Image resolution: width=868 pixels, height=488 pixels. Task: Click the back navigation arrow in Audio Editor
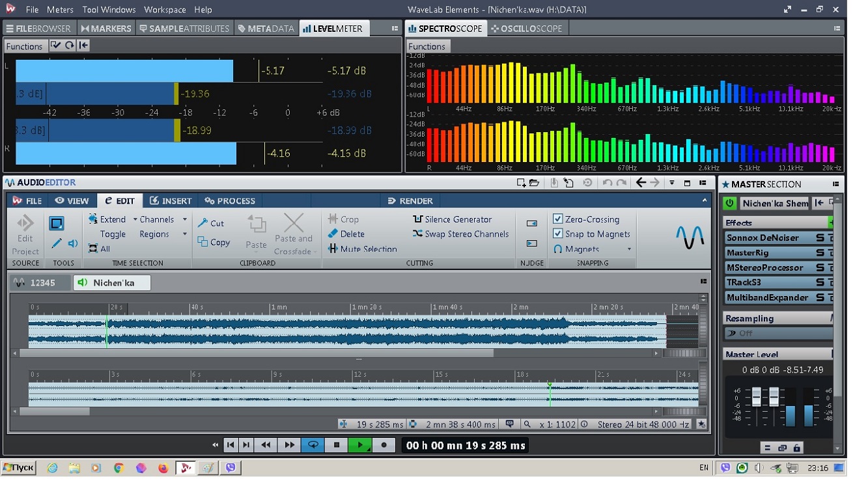click(641, 183)
